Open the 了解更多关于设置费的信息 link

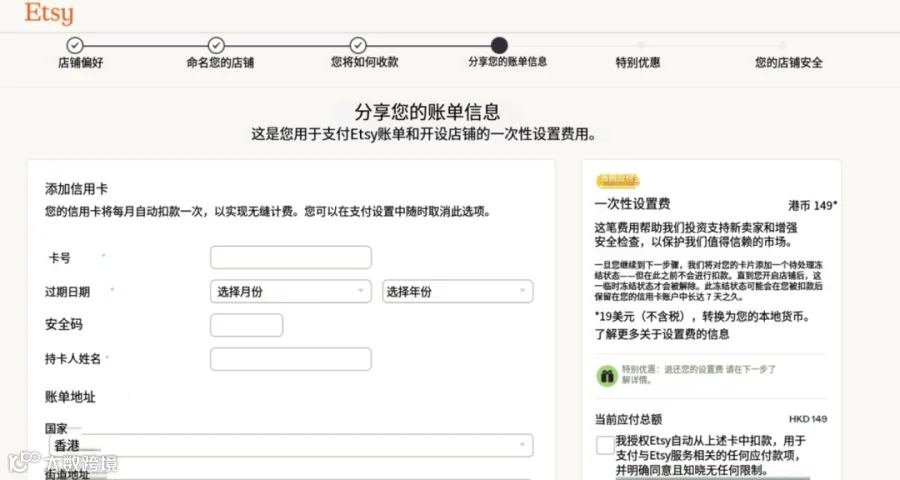[662, 334]
